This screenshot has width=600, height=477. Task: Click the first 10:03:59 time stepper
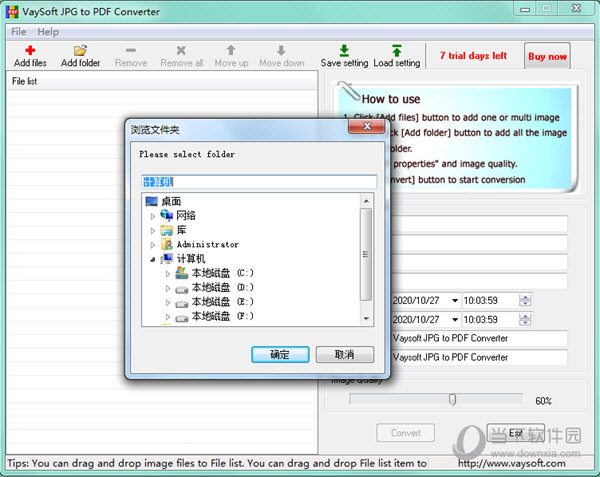pos(525,301)
